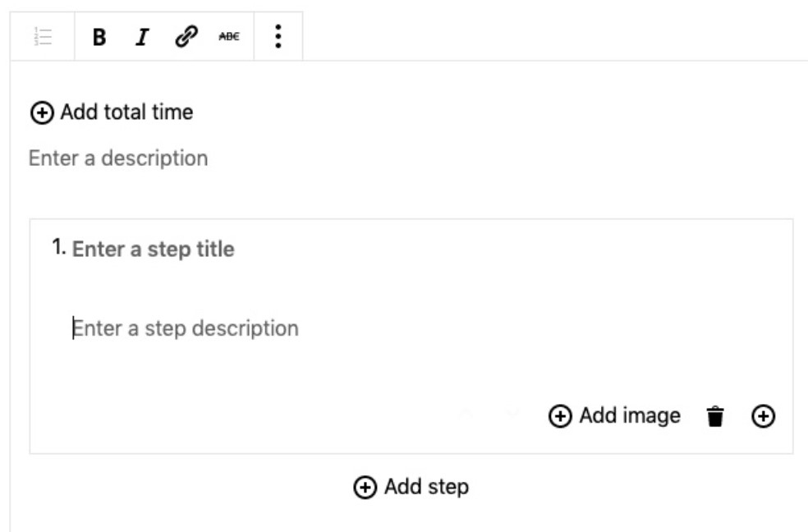Focus the 'Enter a step title' field
808x532 pixels.
pos(154,249)
